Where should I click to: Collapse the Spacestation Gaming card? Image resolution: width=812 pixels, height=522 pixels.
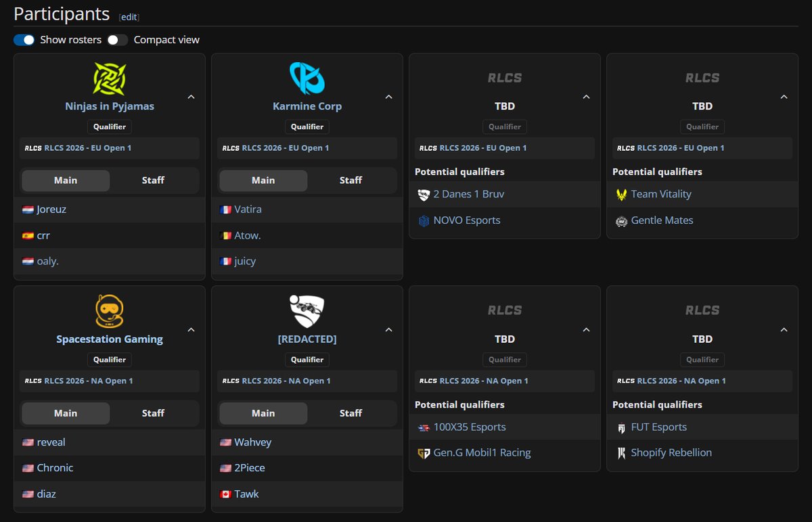tap(191, 330)
